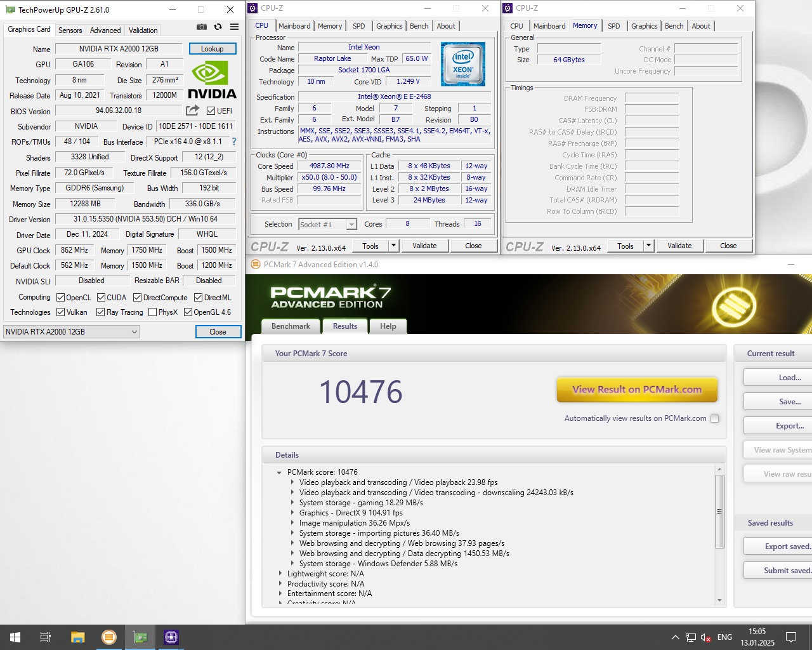Click the Close button in GPU-Z
Image resolution: width=812 pixels, height=650 pixels.
click(x=218, y=331)
